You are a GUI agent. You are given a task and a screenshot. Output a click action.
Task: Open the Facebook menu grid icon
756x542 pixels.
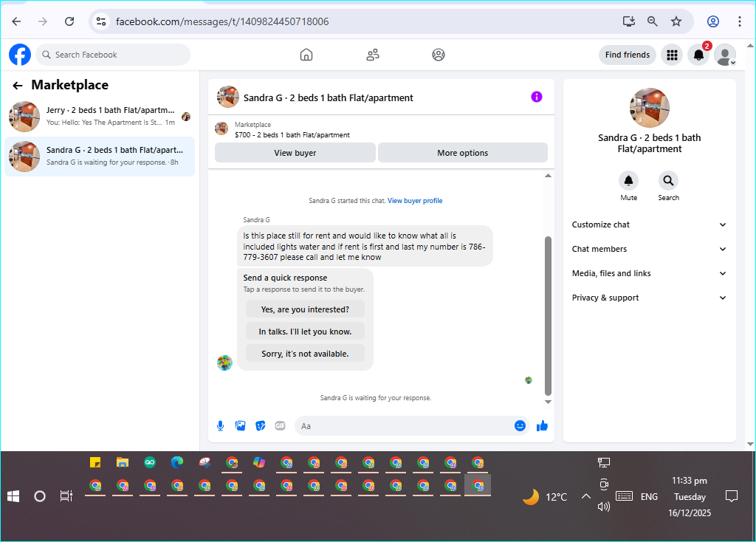tap(672, 55)
